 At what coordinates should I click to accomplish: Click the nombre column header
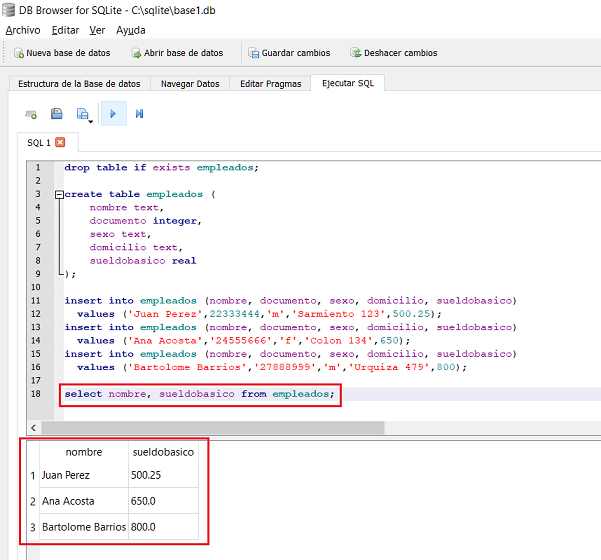pos(84,452)
